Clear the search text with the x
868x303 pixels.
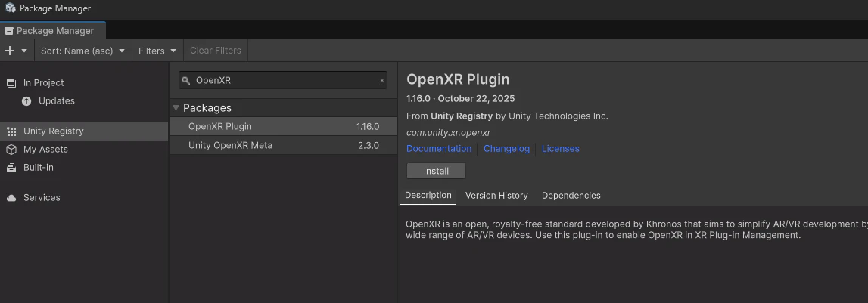tap(382, 81)
